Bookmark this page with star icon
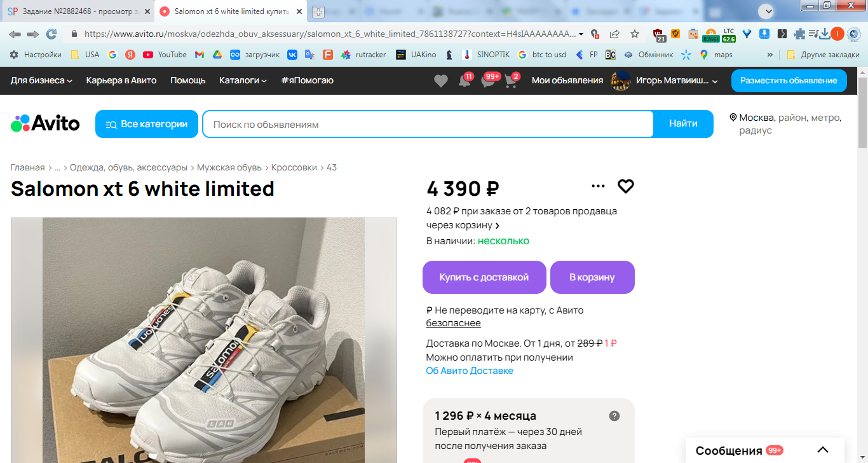 (x=635, y=34)
